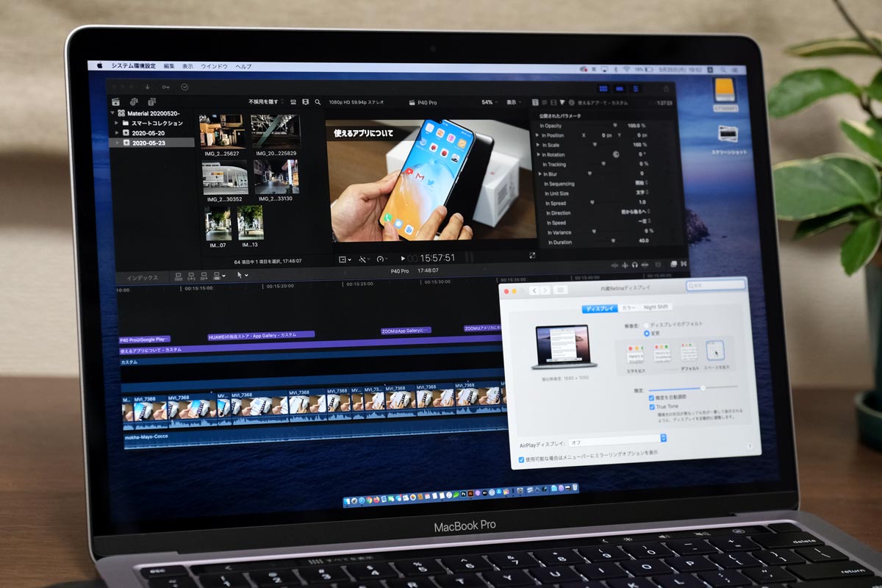Choose the スペースを拡大 resolution option
This screenshot has width=882, height=588.
[716, 354]
